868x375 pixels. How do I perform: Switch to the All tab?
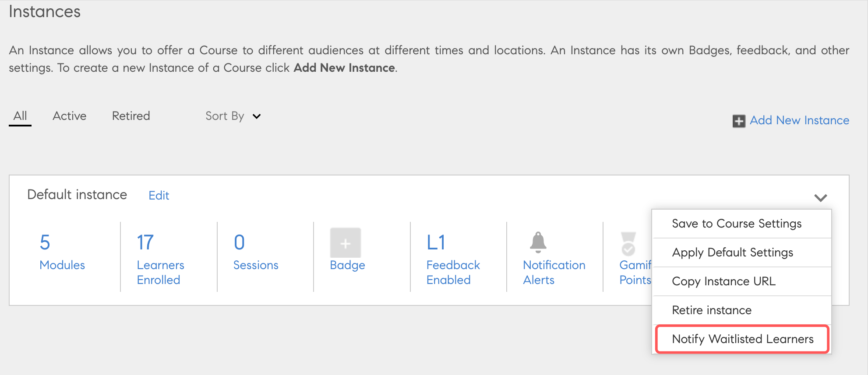(20, 116)
